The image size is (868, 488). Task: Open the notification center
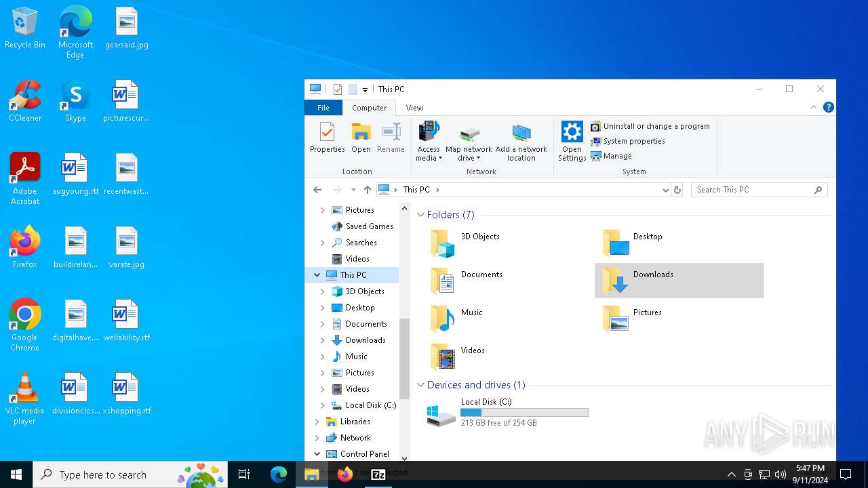[x=846, y=474]
